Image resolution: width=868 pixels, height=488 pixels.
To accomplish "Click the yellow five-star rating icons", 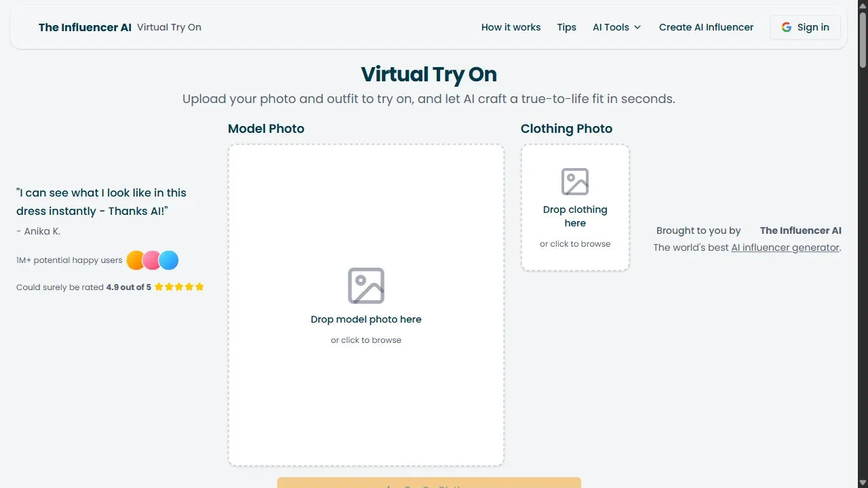I will coord(179,287).
